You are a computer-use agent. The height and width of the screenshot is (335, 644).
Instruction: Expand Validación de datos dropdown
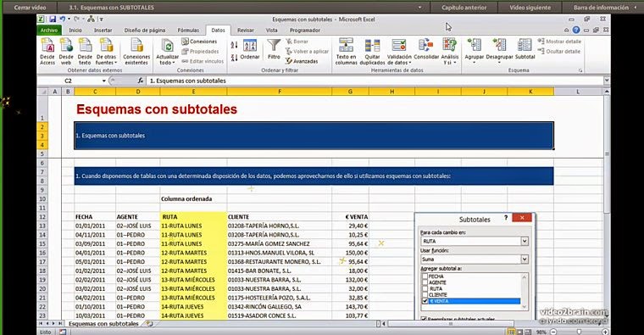(410, 63)
